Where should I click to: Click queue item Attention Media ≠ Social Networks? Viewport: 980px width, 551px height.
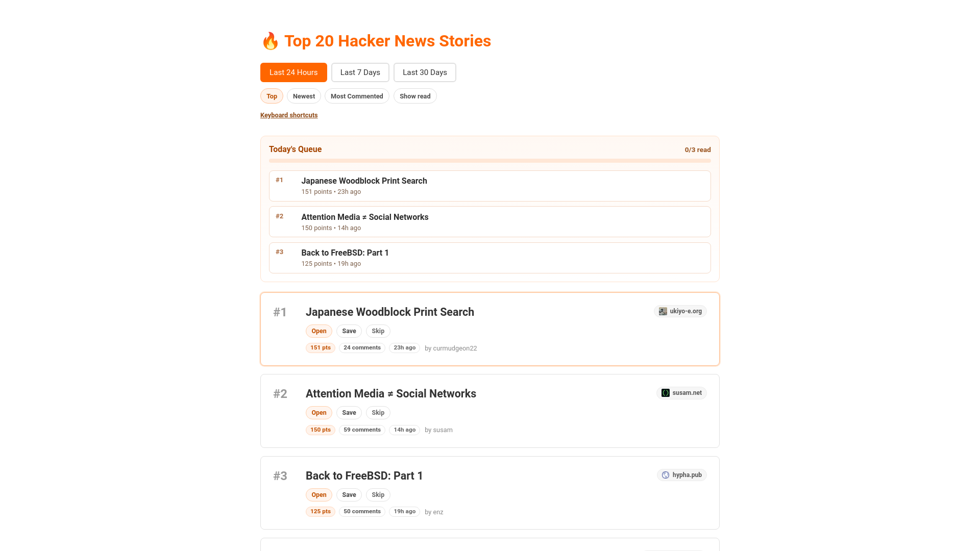tap(490, 222)
